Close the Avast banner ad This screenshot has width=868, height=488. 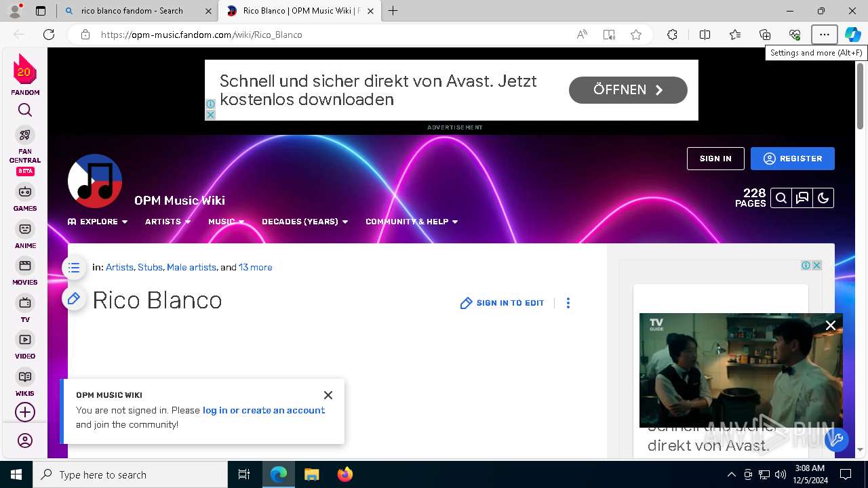point(210,115)
